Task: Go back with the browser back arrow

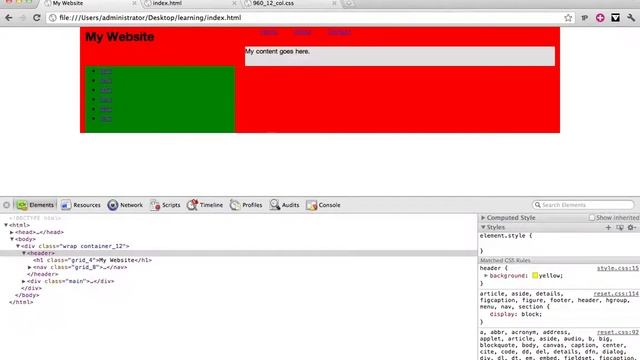Action: tap(9, 18)
